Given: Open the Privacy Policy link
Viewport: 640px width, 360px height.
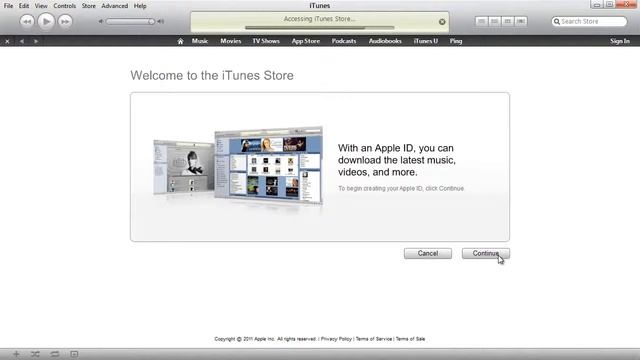Looking at the screenshot, I should click(336, 339).
